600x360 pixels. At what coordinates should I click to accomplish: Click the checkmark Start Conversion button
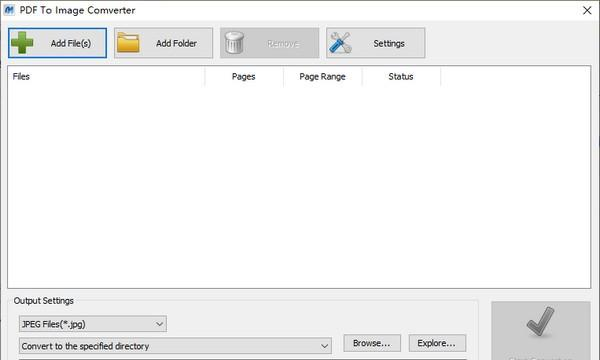[541, 331]
